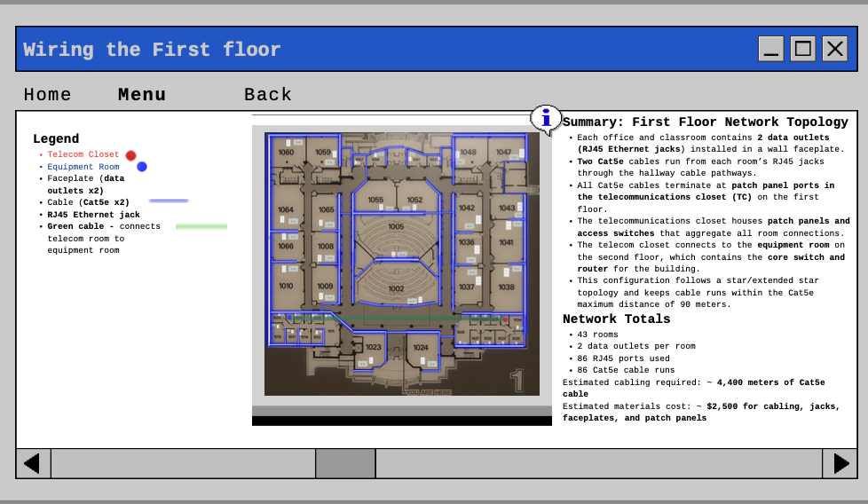Screen dimensions: 868x504
Task: Click the blue Equipment Room legend dot
Action: pos(142,167)
